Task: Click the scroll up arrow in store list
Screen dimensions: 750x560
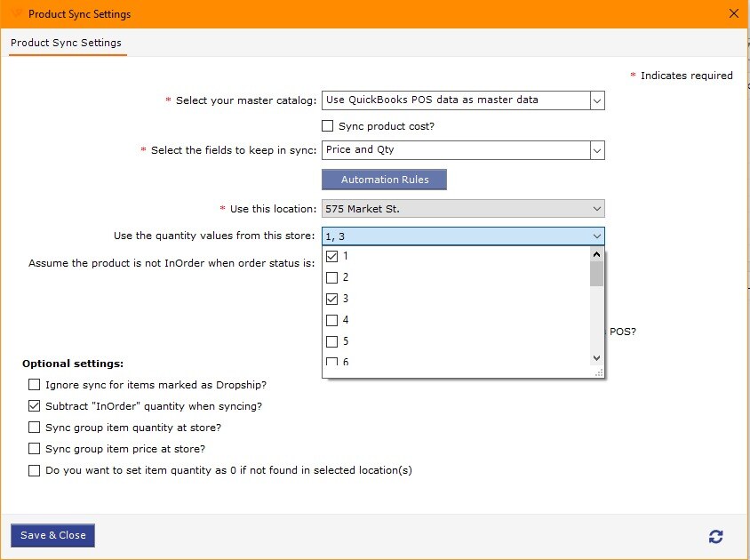Action: tap(596, 254)
